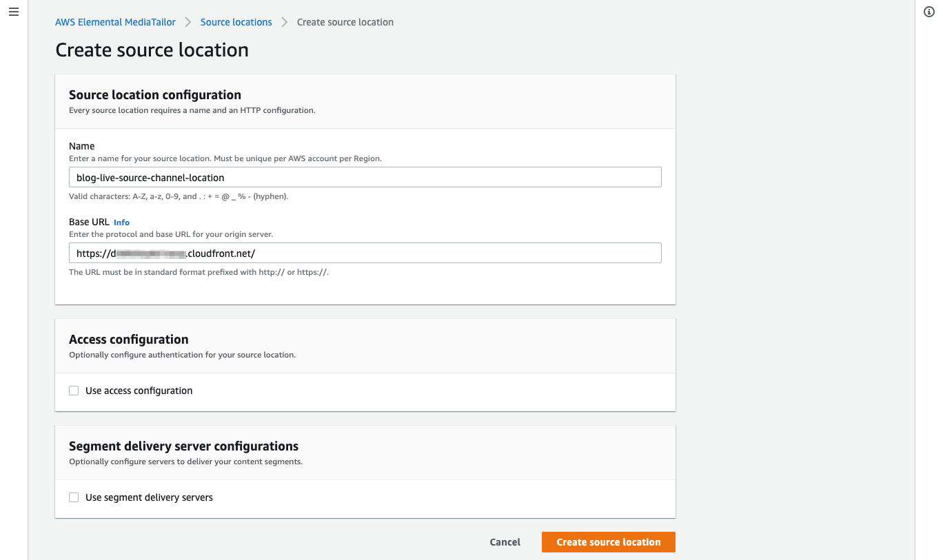This screenshot has width=943, height=560.
Task: Click 'Segment delivery server configurations' heading
Action: click(x=184, y=446)
